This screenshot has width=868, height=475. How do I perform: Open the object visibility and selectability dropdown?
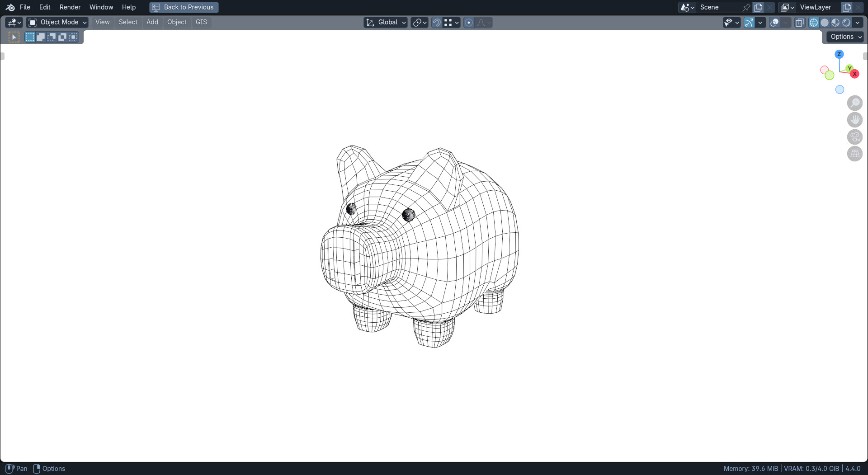tap(731, 22)
